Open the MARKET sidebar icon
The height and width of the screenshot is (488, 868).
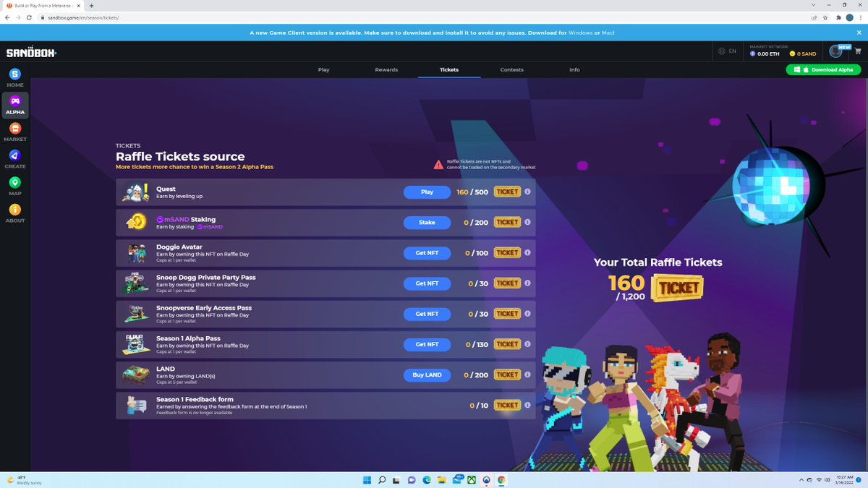[x=14, y=132]
